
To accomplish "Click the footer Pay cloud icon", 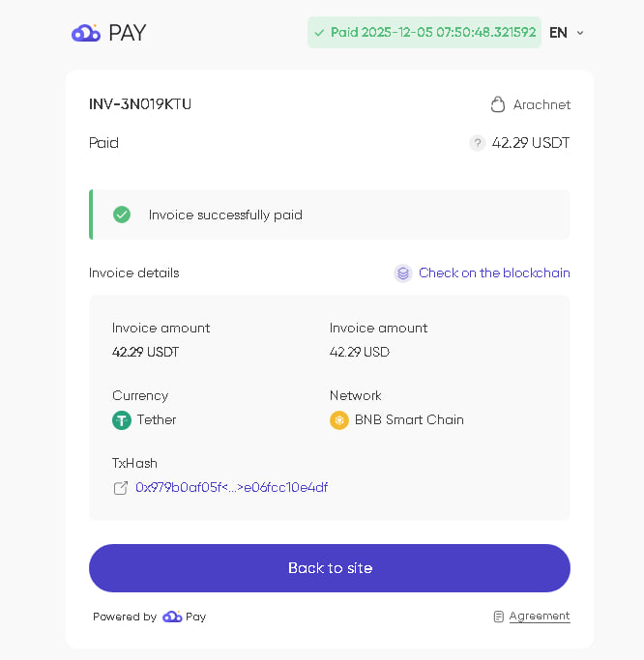I will [x=172, y=617].
